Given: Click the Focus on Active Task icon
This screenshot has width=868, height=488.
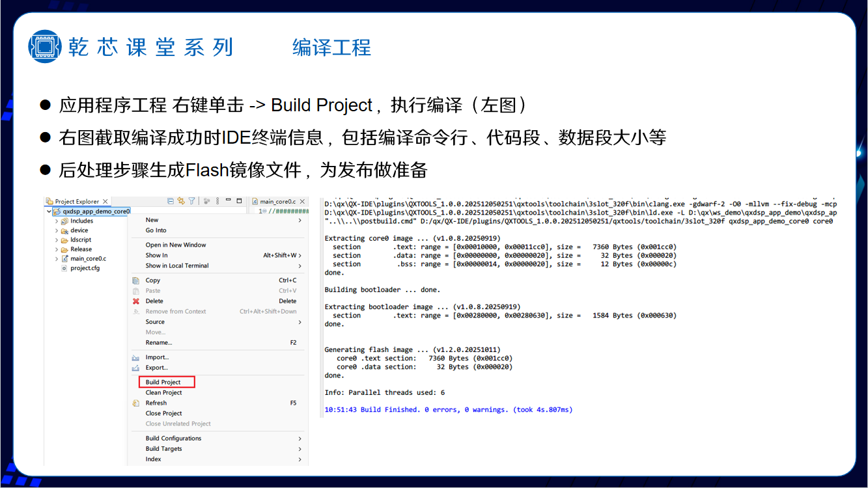Looking at the screenshot, I should pos(206,201).
